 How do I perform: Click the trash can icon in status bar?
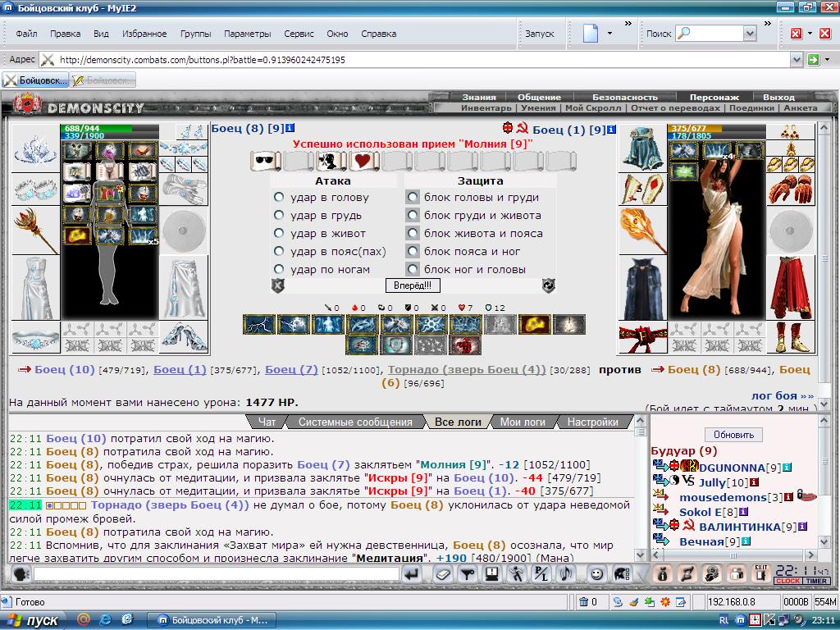584,601
